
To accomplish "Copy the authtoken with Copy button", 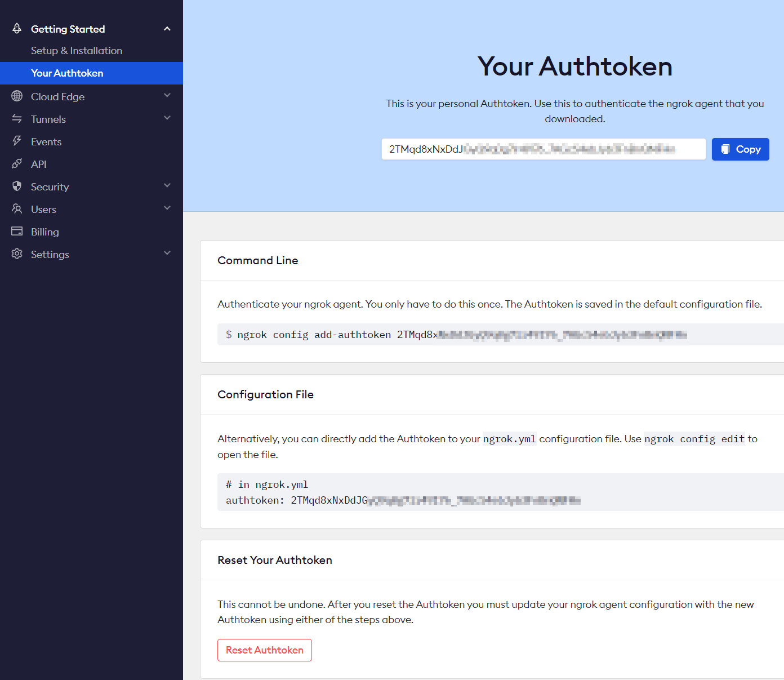I will 740,149.
